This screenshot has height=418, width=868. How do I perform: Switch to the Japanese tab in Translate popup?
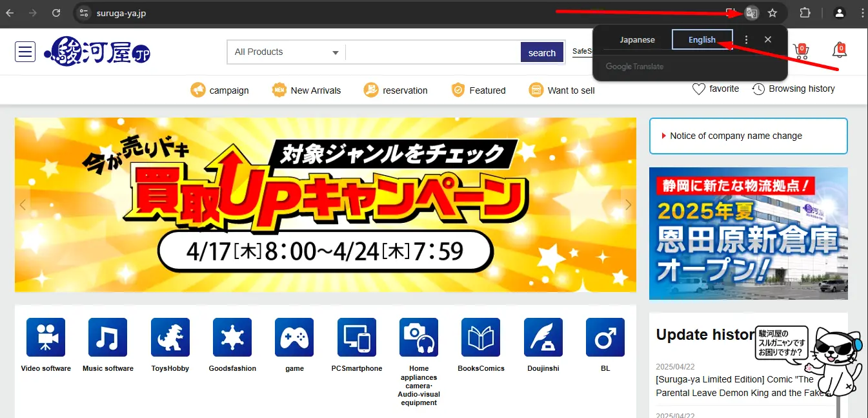click(x=637, y=39)
